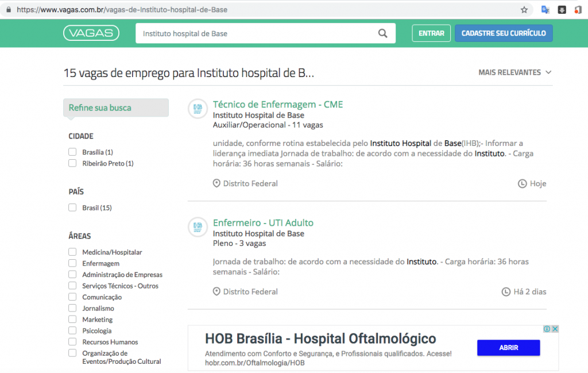Open the Técnico de Enfermagem - CME job
The height and width of the screenshot is (373, 588).
pyautogui.click(x=277, y=105)
